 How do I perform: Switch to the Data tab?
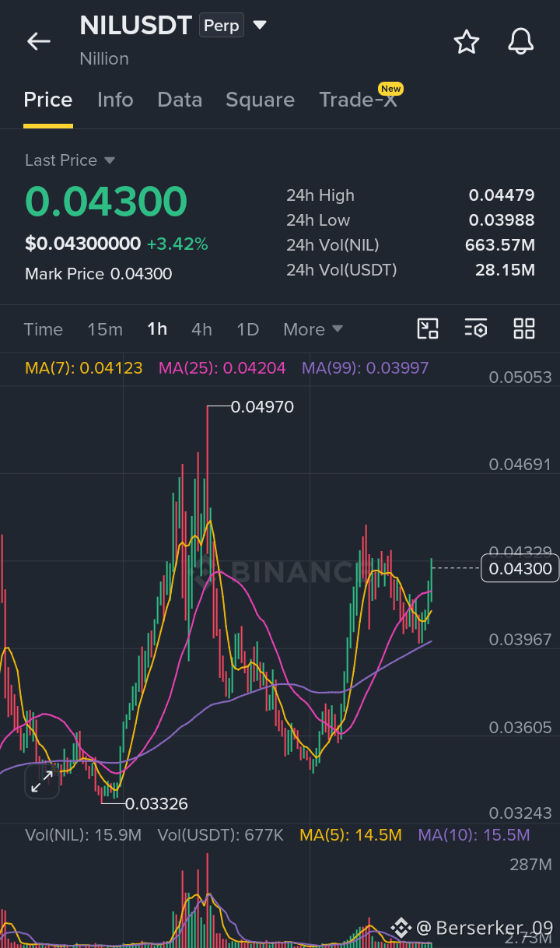[x=180, y=100]
